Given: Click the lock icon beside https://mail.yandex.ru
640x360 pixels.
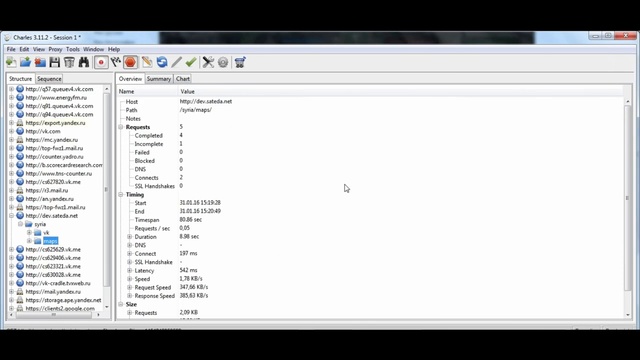Looking at the screenshot, I should pyautogui.click(x=20, y=291).
